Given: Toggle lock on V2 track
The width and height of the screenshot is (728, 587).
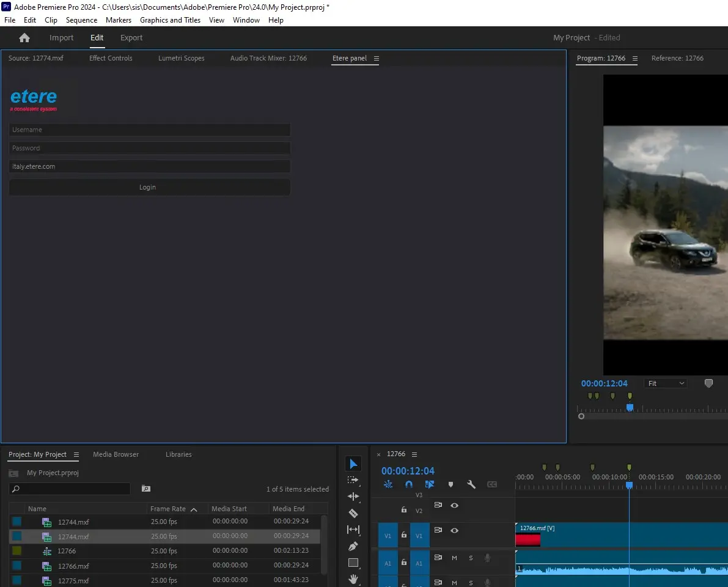Looking at the screenshot, I should pos(403,509).
